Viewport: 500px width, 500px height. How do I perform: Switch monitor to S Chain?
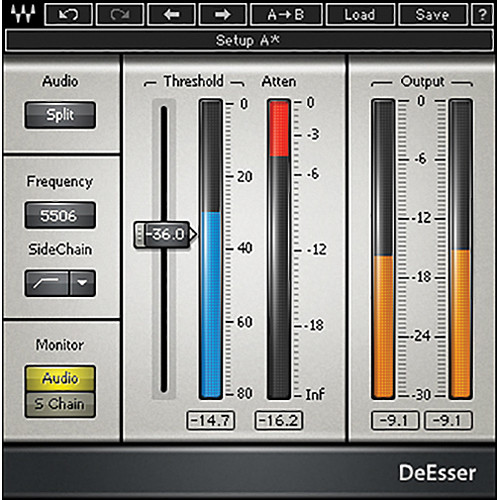point(60,404)
